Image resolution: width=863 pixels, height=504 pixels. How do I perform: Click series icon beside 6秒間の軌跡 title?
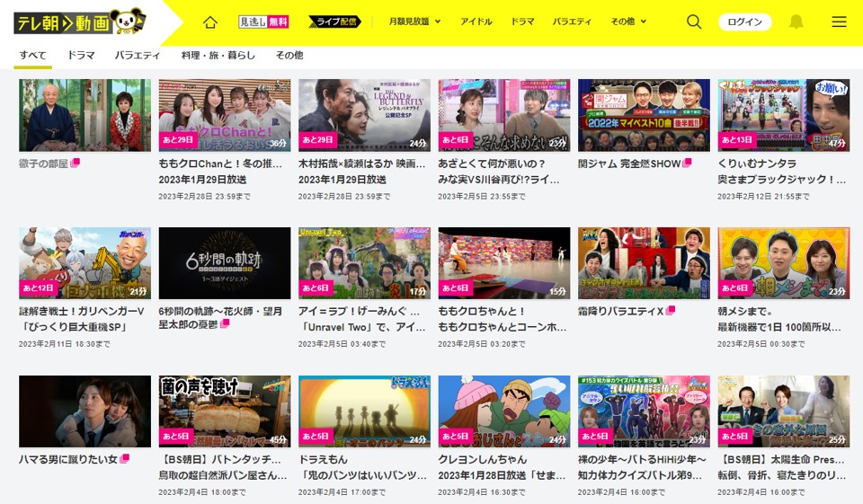pos(225,324)
